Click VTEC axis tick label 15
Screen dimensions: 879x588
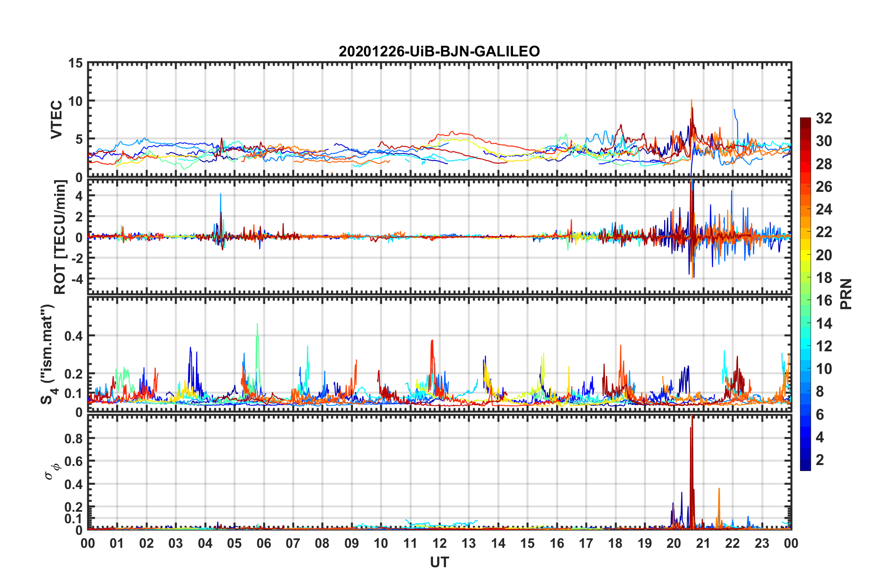coord(75,63)
